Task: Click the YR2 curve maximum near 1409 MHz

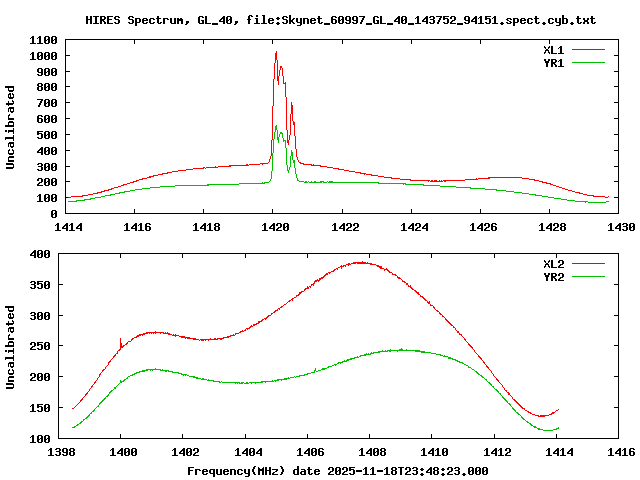Action: click(x=400, y=350)
